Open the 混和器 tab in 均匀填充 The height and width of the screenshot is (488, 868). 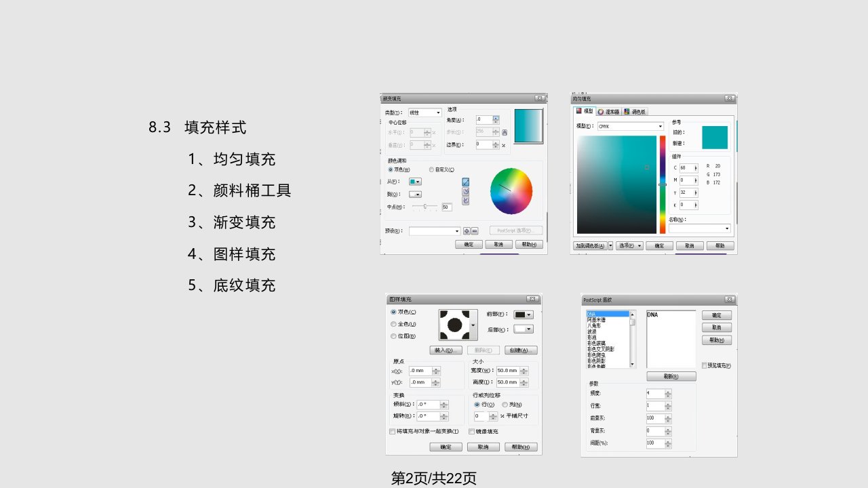[608, 111]
